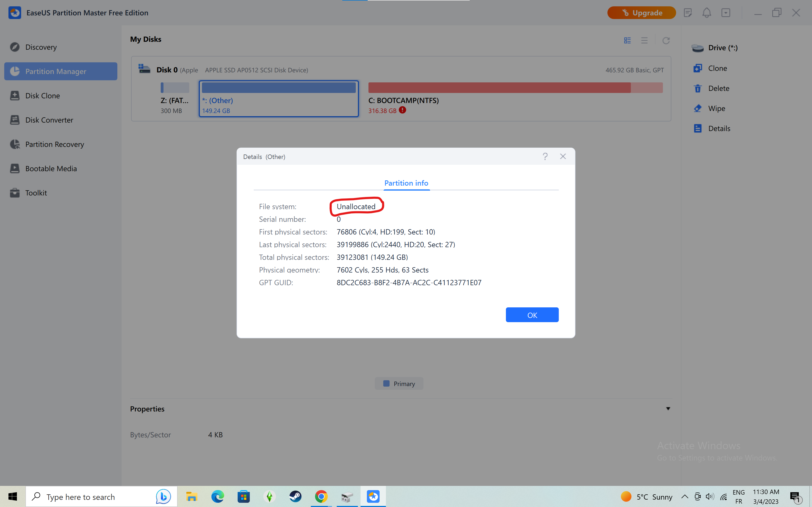The height and width of the screenshot is (507, 812).
Task: Select the Disk Clone tool
Action: tap(43, 96)
